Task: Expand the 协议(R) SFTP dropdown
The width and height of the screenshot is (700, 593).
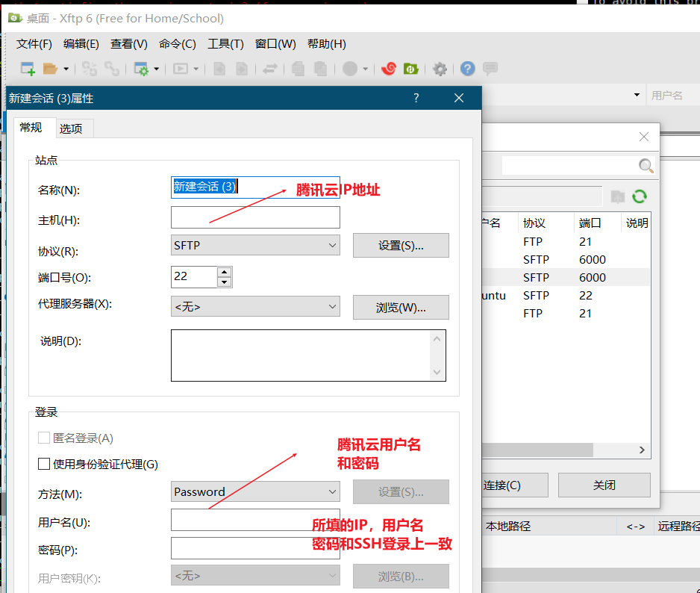Action: point(255,245)
